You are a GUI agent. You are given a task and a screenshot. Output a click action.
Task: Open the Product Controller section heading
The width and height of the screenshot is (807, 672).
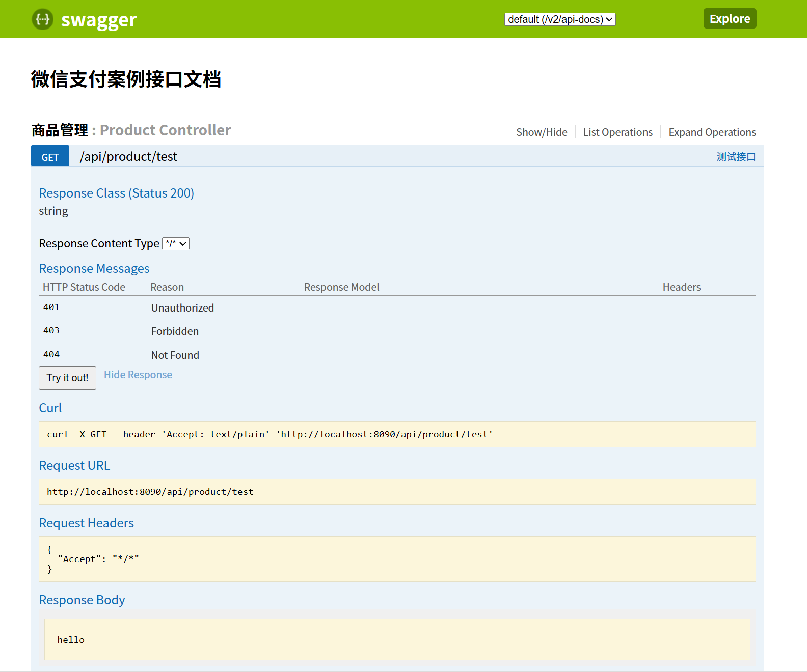(131, 130)
